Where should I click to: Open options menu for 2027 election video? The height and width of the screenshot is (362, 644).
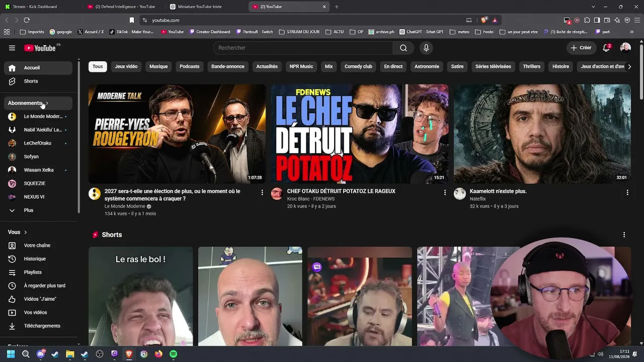pyautogui.click(x=262, y=193)
